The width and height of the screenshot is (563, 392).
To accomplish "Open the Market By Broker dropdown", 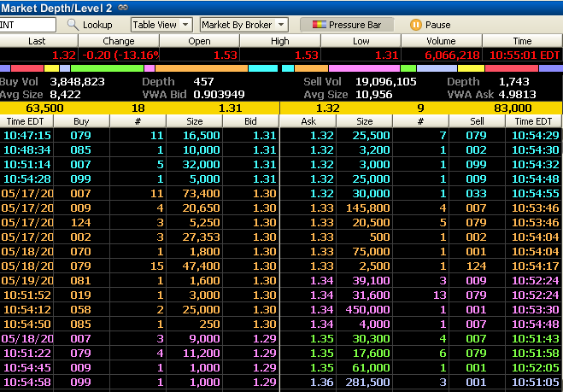I will [x=243, y=25].
